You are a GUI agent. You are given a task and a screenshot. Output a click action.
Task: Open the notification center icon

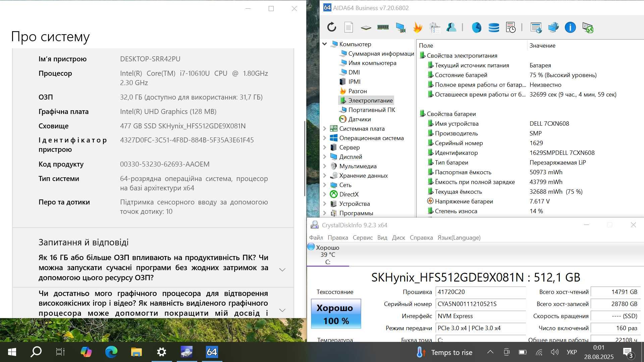(x=628, y=353)
